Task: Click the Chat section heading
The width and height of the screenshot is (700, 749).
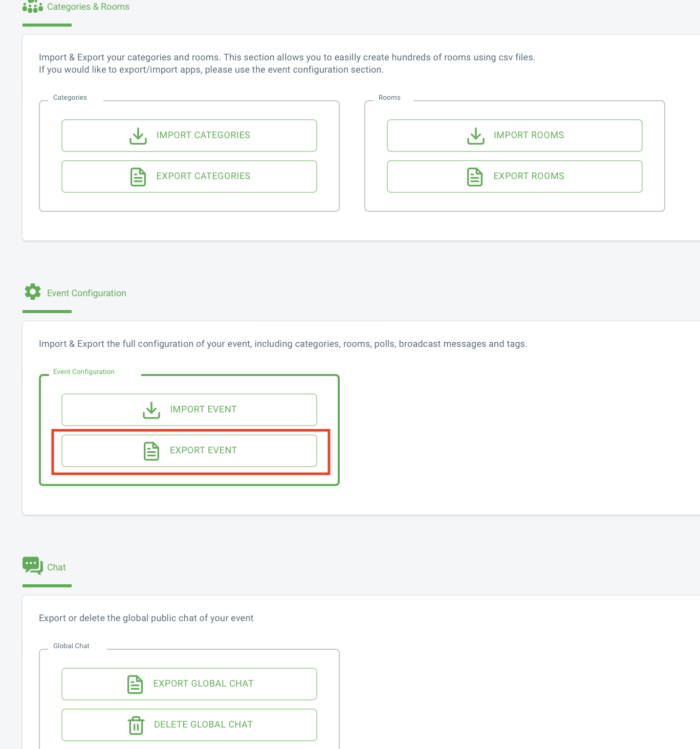Action: coord(56,567)
